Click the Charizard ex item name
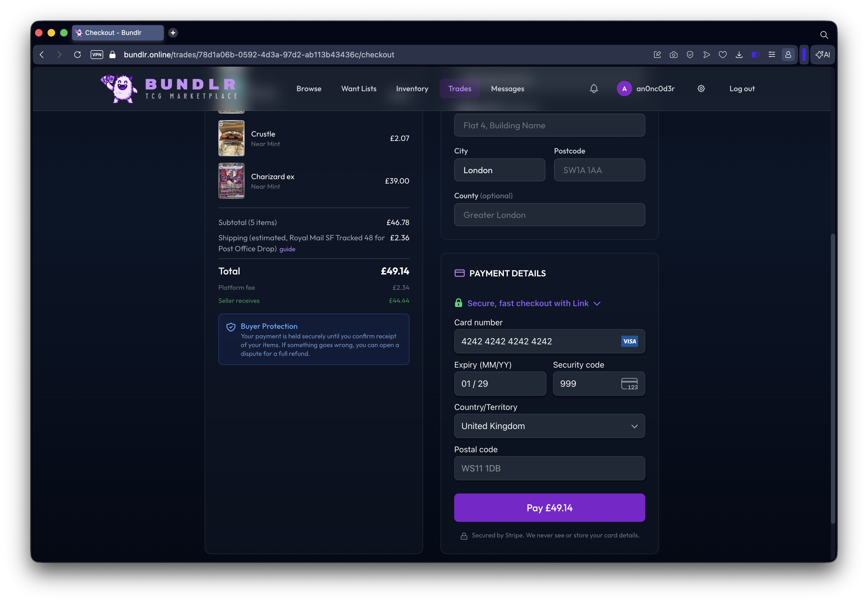 point(272,176)
